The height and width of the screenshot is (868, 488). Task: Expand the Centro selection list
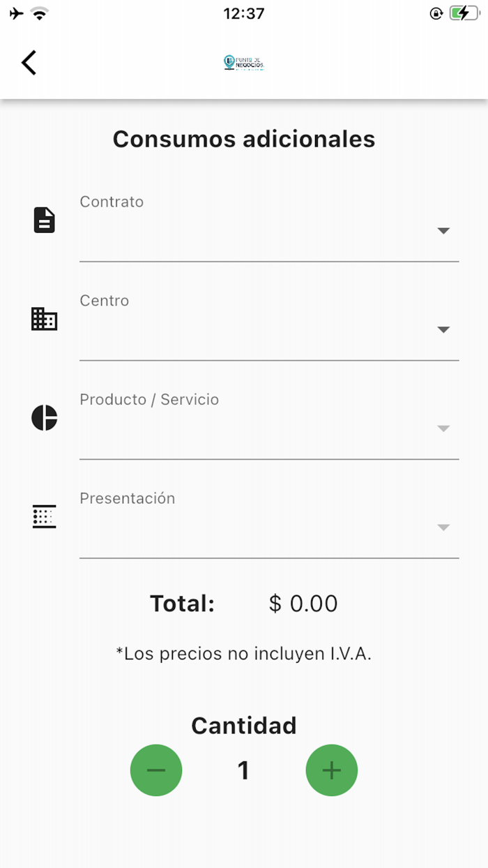[x=444, y=329]
